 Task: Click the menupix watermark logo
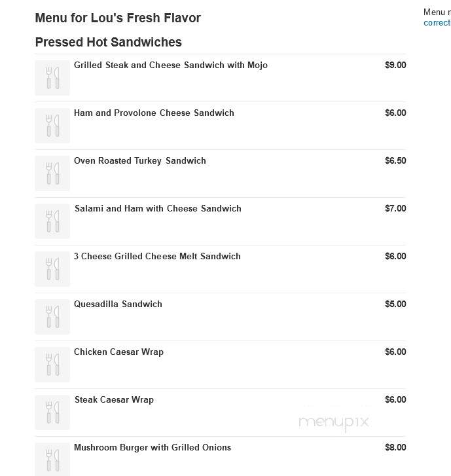[334, 422]
